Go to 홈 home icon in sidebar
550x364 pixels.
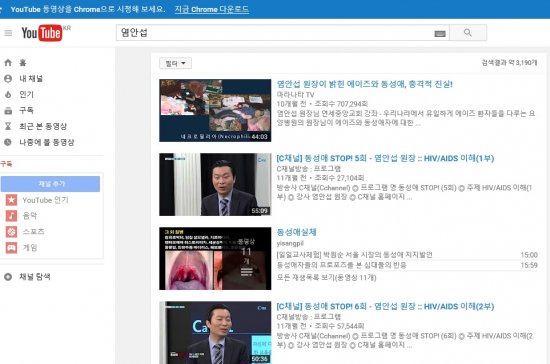(x=8, y=63)
